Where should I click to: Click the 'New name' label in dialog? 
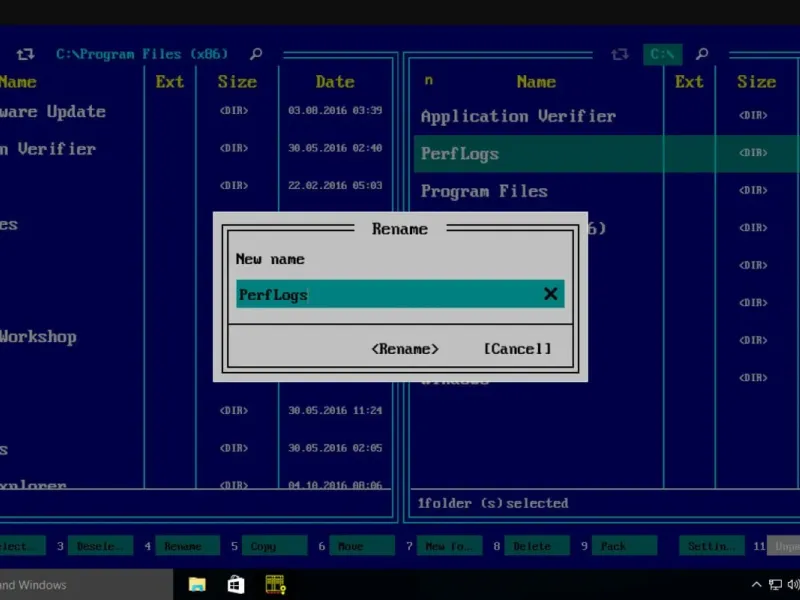click(x=270, y=259)
